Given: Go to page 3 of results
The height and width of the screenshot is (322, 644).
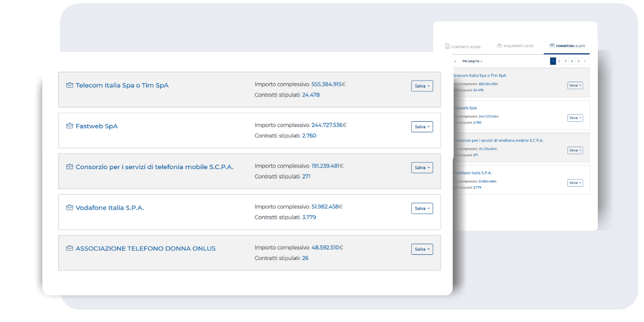Looking at the screenshot, I should 565,61.
